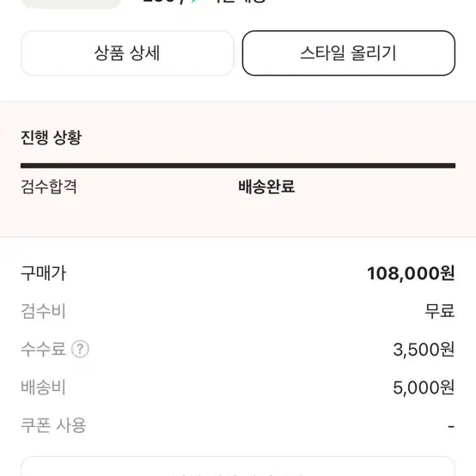Open the partially visible box at bottom
This screenshot has height=476, width=476.
[238, 466]
